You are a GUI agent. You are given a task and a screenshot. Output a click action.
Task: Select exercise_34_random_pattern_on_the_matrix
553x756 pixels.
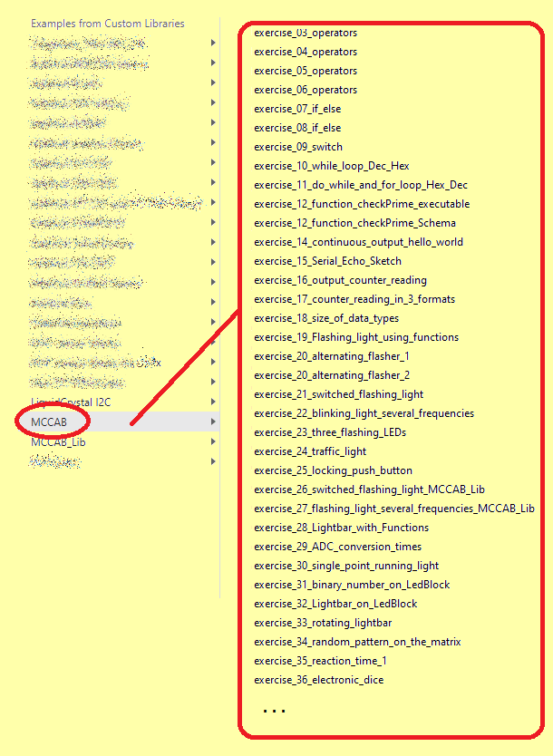click(357, 642)
